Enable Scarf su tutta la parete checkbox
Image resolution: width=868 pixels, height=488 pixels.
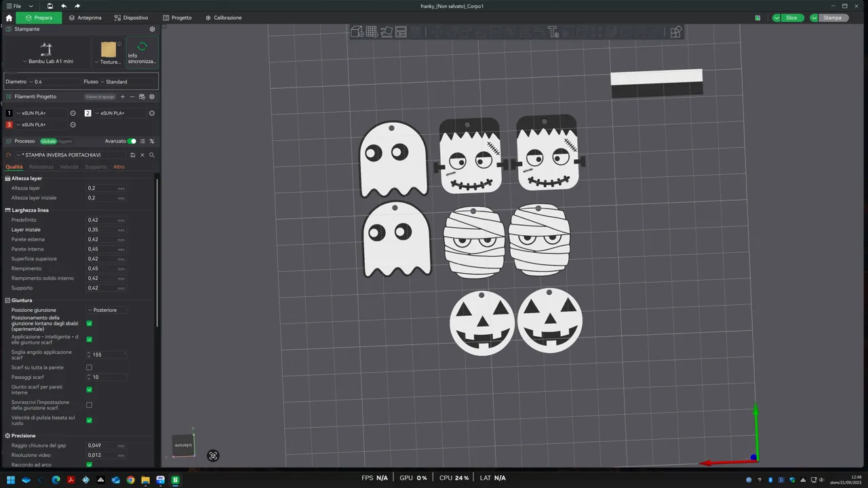click(x=89, y=367)
